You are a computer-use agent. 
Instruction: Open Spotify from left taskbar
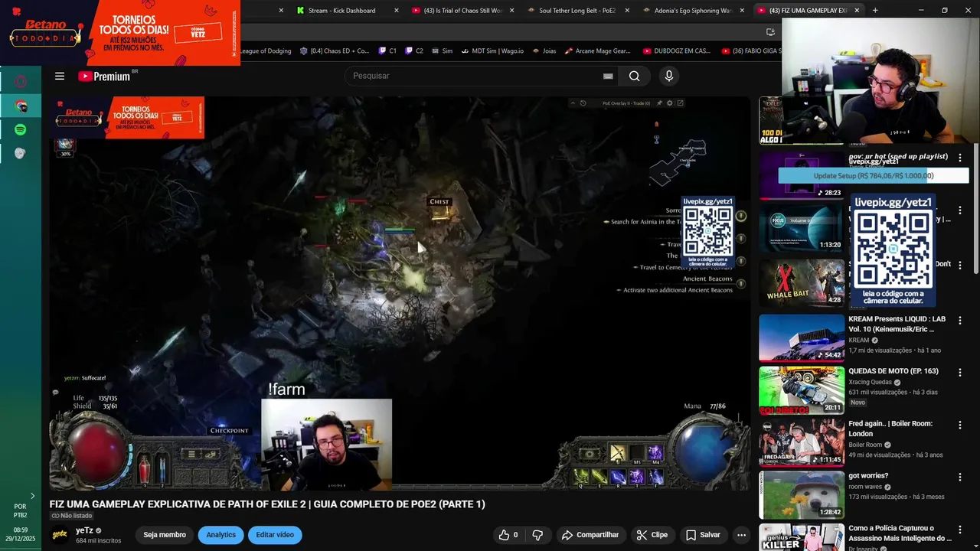point(21,129)
